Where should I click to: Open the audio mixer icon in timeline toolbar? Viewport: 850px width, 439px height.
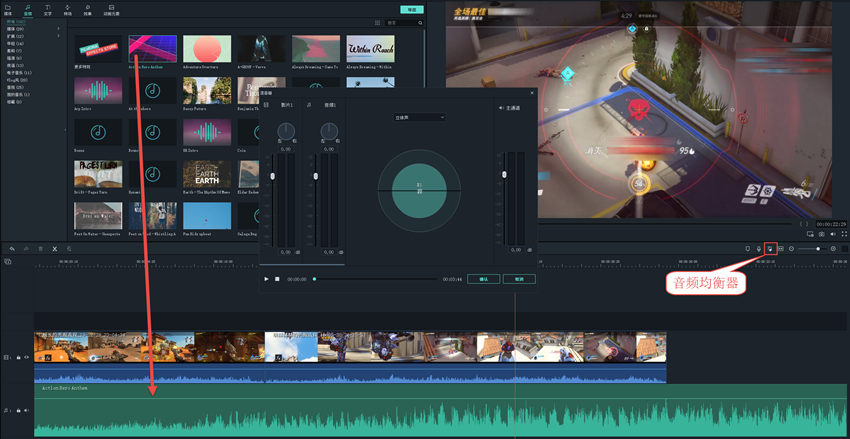pos(770,248)
